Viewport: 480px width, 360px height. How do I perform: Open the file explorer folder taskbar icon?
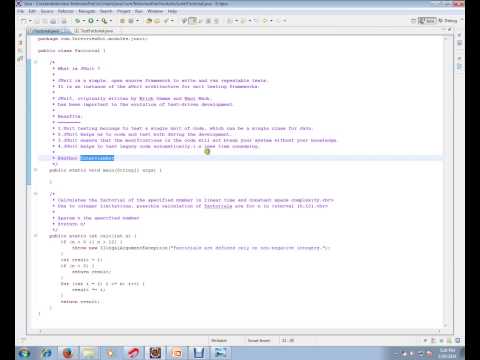89,353
